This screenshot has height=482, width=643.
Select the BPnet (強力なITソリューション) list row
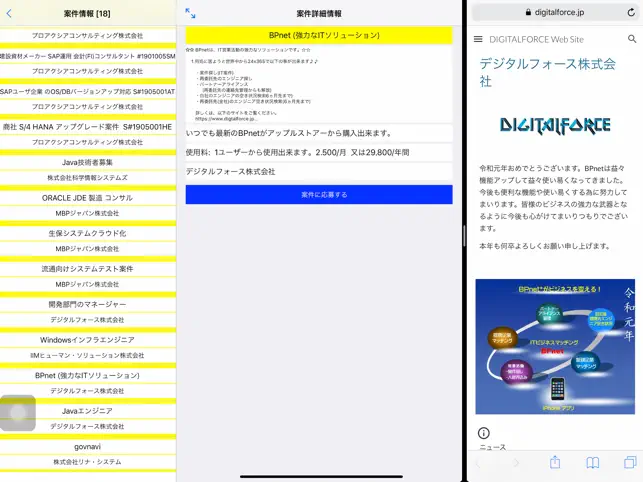(x=88, y=375)
